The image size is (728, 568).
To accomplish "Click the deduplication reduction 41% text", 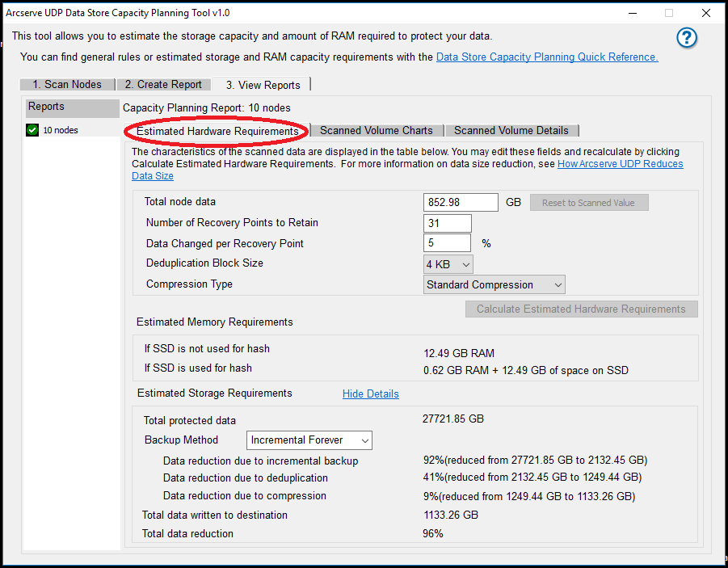I will [532, 478].
